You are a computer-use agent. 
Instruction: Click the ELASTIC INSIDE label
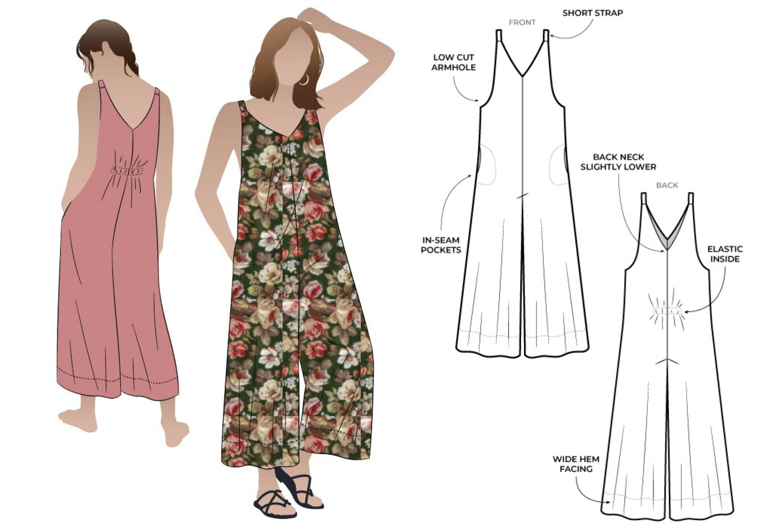coord(724,254)
